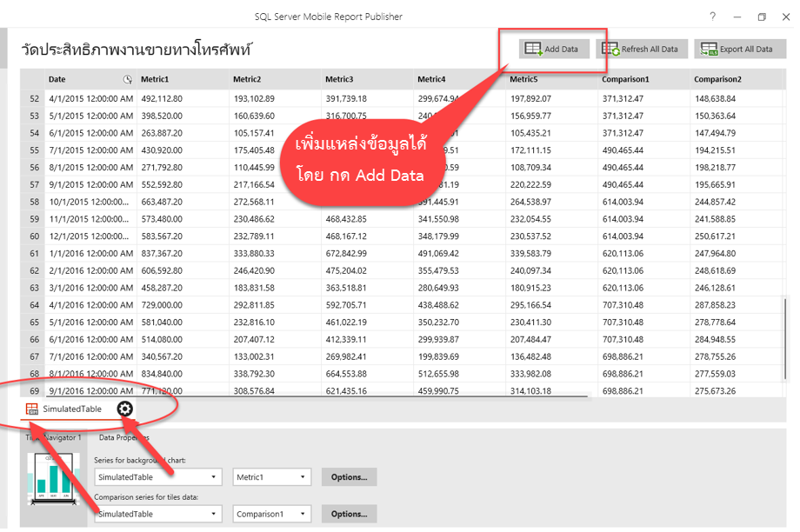
Task: Select the Time Navigator 1 chart icon
Action: coord(53,476)
